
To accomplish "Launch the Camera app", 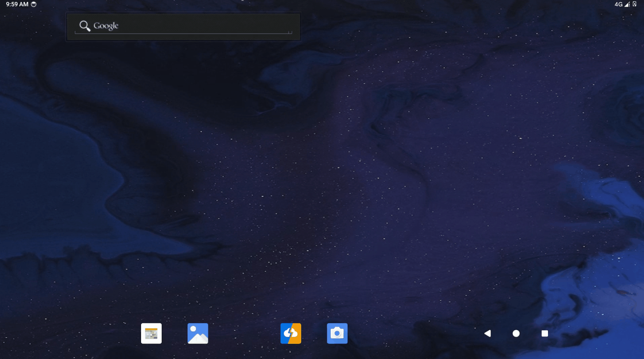I will 337,333.
